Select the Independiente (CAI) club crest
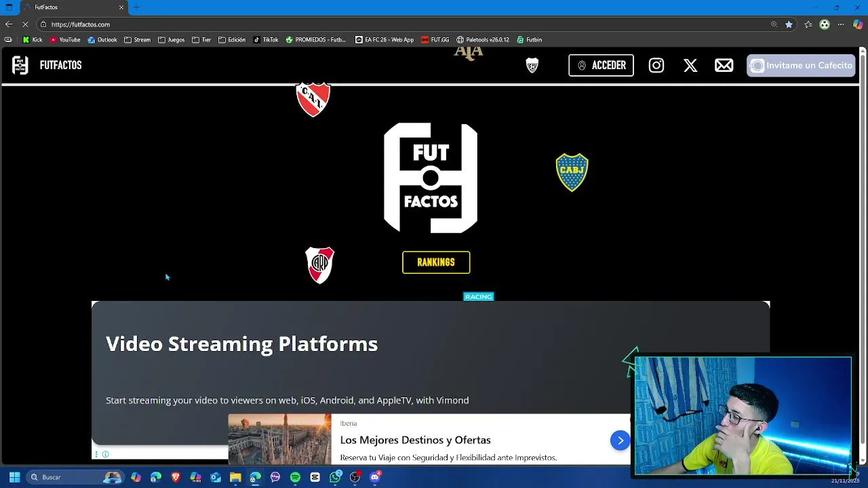This screenshot has height=488, width=868. (x=313, y=99)
